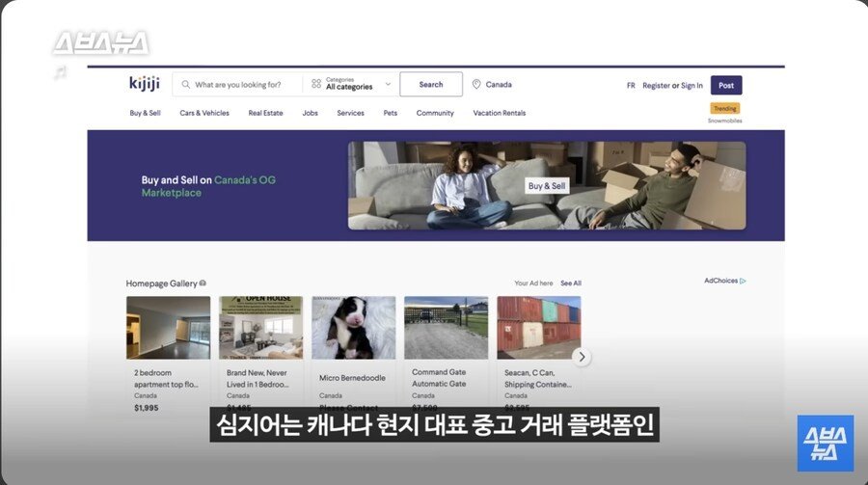Click the kijiji logo
Viewport: 868px width, 485px height.
pyautogui.click(x=145, y=84)
